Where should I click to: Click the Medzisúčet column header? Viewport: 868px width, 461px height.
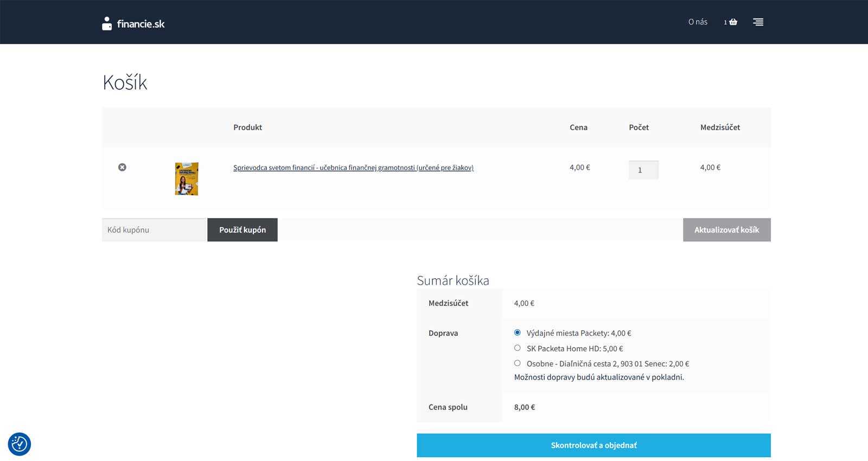[x=720, y=127]
